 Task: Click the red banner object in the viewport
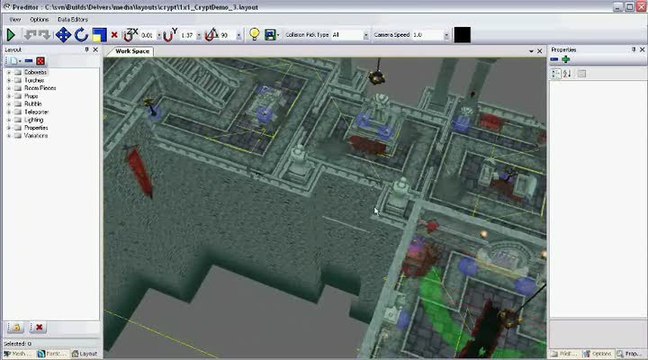coord(140,172)
